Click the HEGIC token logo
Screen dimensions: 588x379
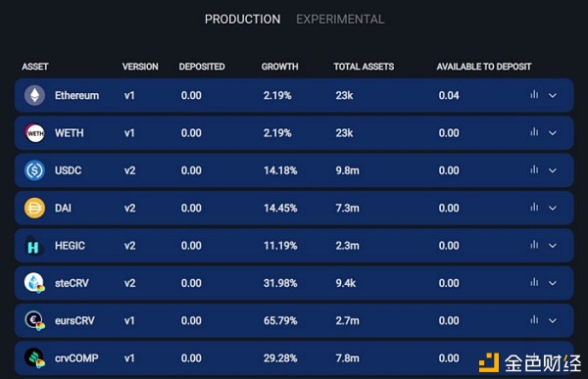click(33, 246)
